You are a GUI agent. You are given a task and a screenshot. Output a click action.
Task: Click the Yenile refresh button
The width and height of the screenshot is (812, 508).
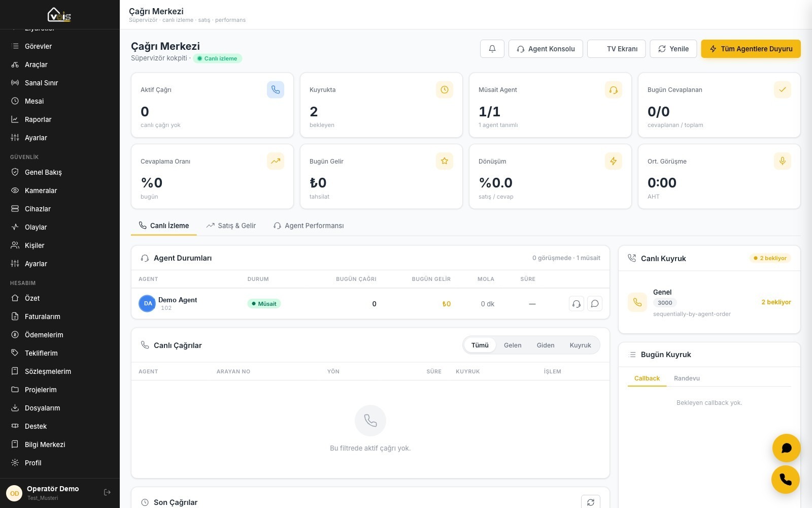coord(673,49)
